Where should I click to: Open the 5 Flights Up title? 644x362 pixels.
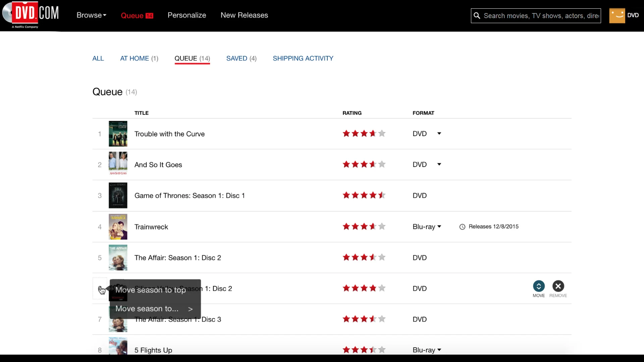153,350
